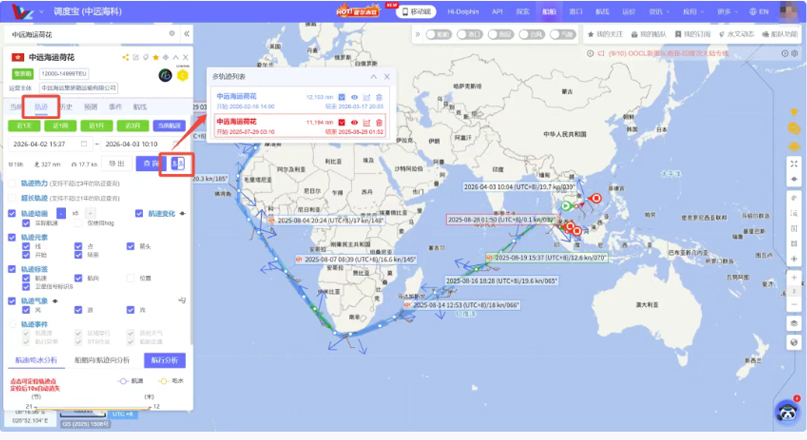Click the multi-track list icon beside 查询
The height and width of the screenshot is (440, 807).
(x=179, y=163)
